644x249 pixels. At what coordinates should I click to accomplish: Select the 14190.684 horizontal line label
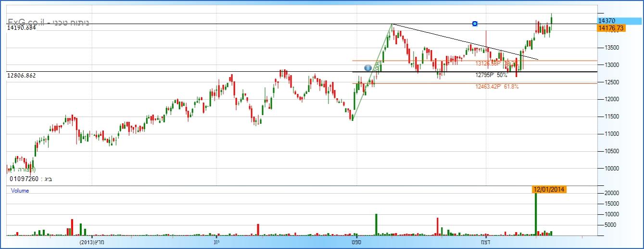(x=22, y=28)
